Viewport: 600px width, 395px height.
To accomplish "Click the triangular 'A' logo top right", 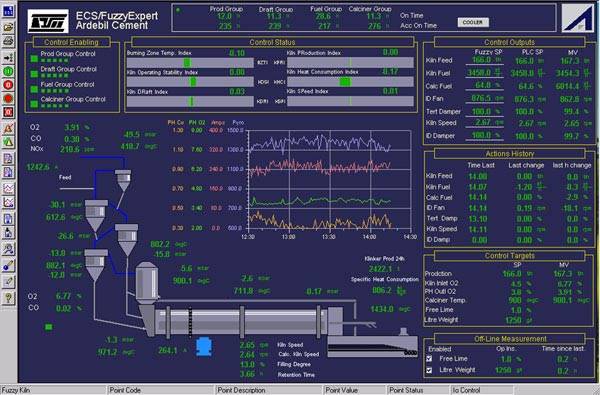I will click(x=577, y=18).
